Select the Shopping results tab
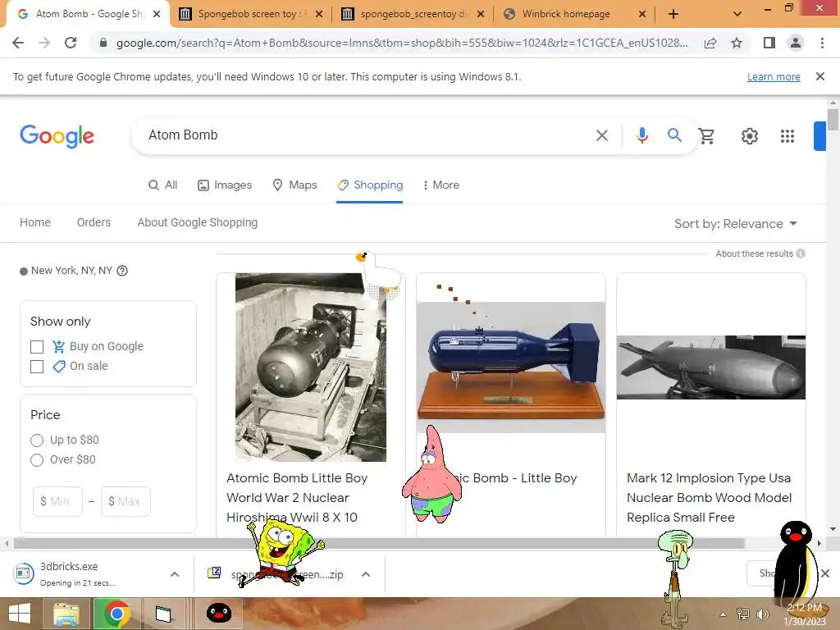The width and height of the screenshot is (840, 630). (370, 185)
